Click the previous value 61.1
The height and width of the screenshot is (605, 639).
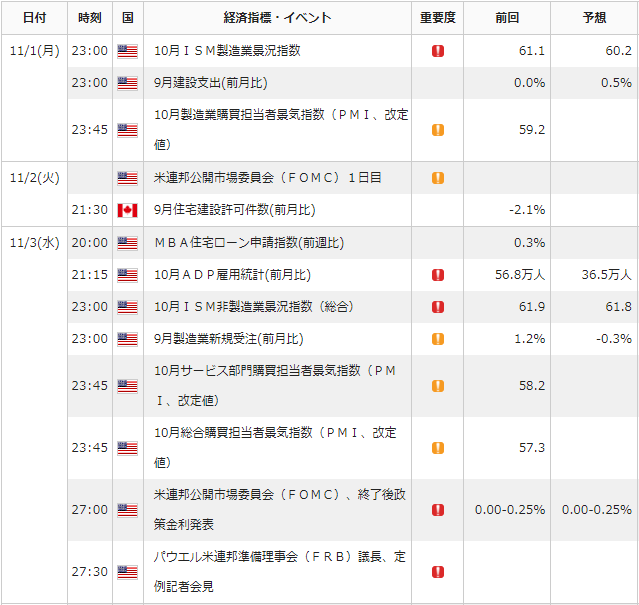point(532,51)
